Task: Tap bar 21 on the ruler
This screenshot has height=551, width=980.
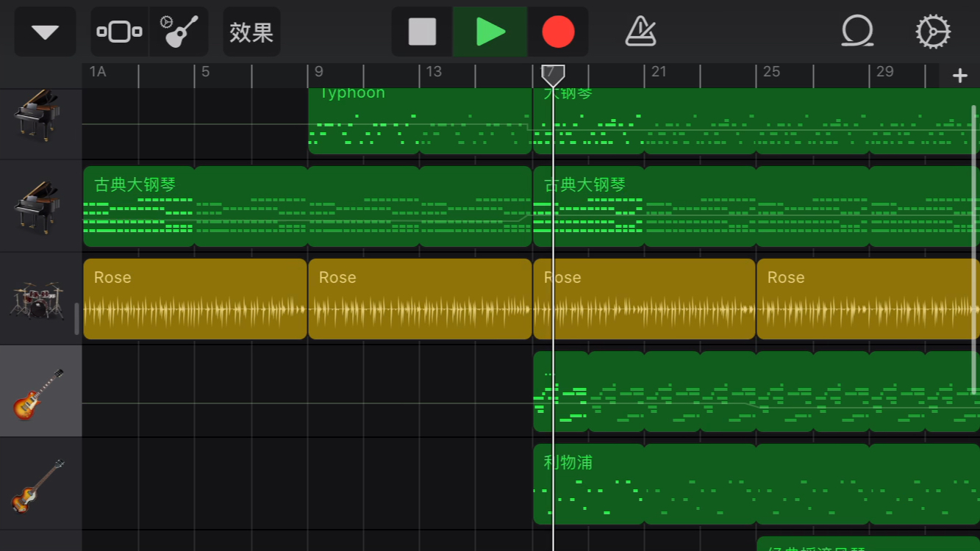Action: coord(659,72)
